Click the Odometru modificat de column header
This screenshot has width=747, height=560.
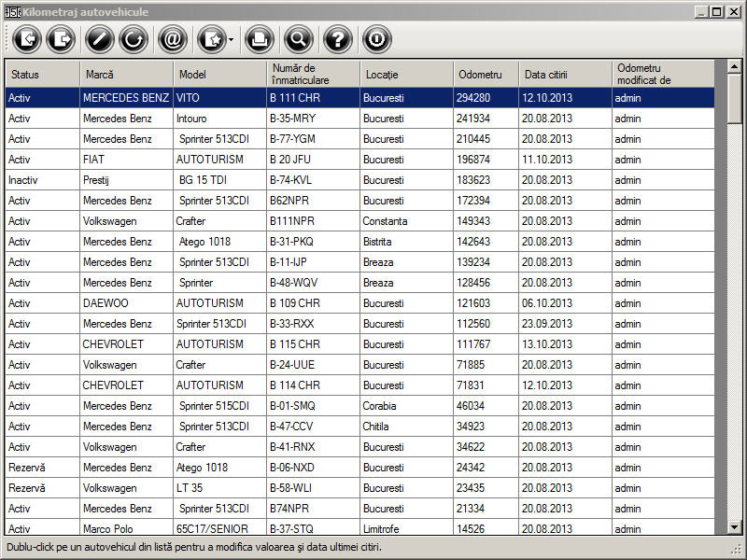click(663, 75)
